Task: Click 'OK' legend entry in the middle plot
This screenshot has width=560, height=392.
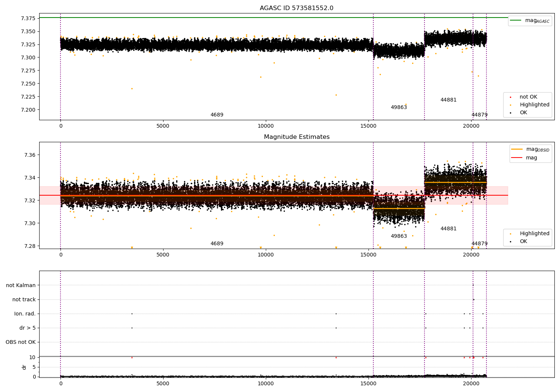Action: click(x=523, y=242)
